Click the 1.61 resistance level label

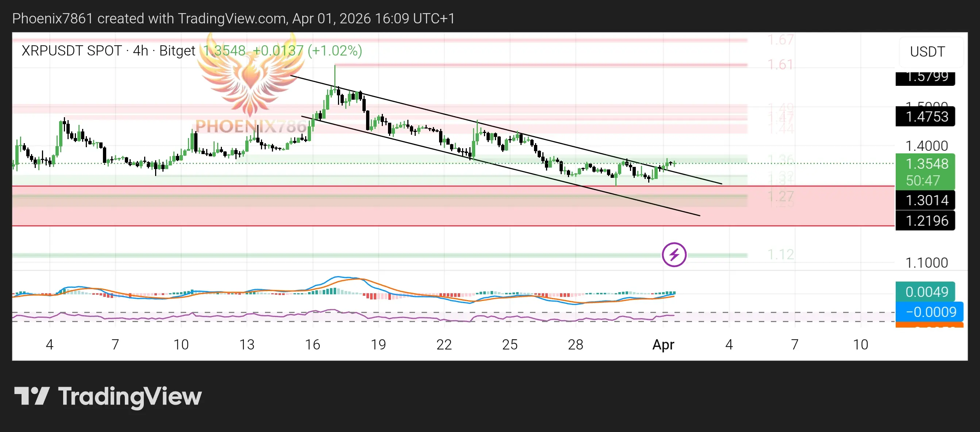pyautogui.click(x=780, y=65)
